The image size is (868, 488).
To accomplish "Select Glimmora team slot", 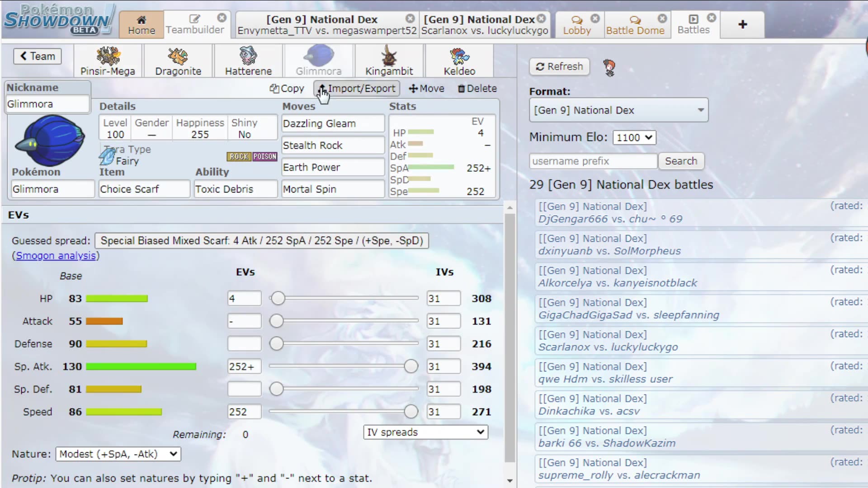I will (x=319, y=61).
